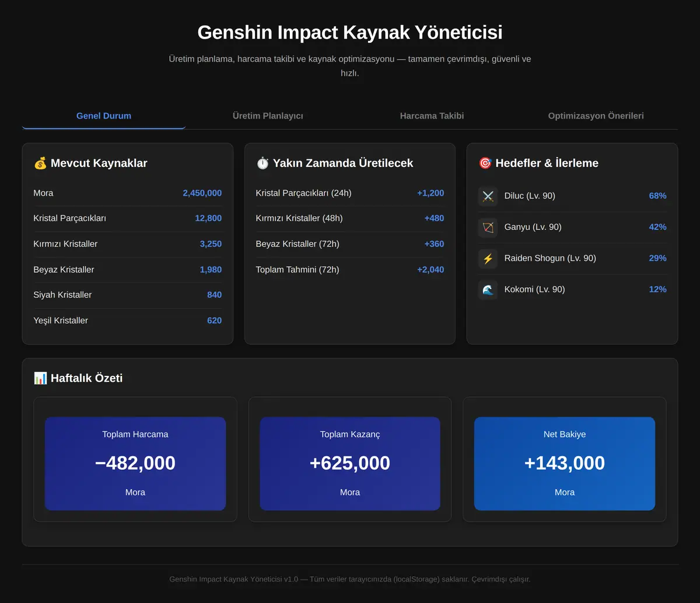Click the 12% progress for Kokomi
The height and width of the screenshot is (603, 700).
click(657, 290)
